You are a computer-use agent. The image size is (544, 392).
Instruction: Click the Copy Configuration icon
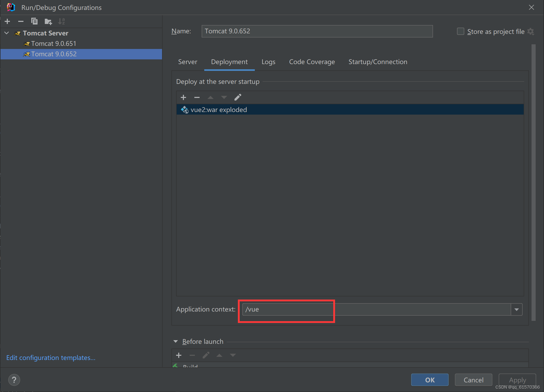pos(34,21)
